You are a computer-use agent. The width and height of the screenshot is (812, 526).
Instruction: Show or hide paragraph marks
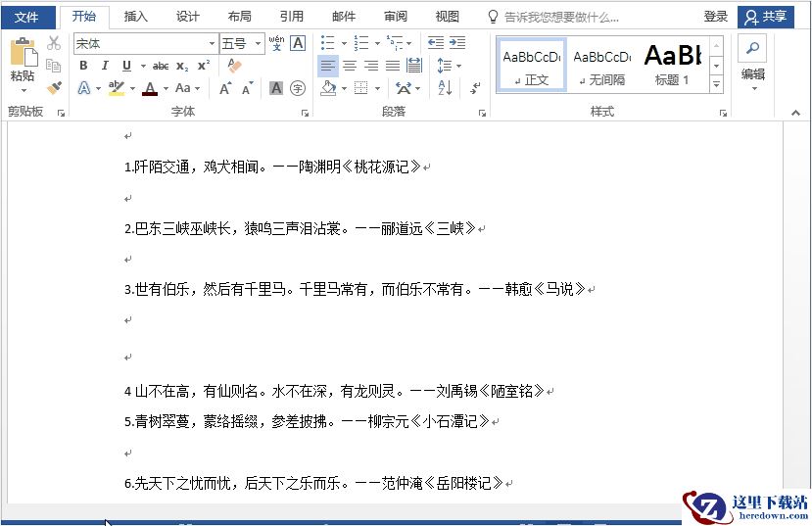(x=475, y=88)
